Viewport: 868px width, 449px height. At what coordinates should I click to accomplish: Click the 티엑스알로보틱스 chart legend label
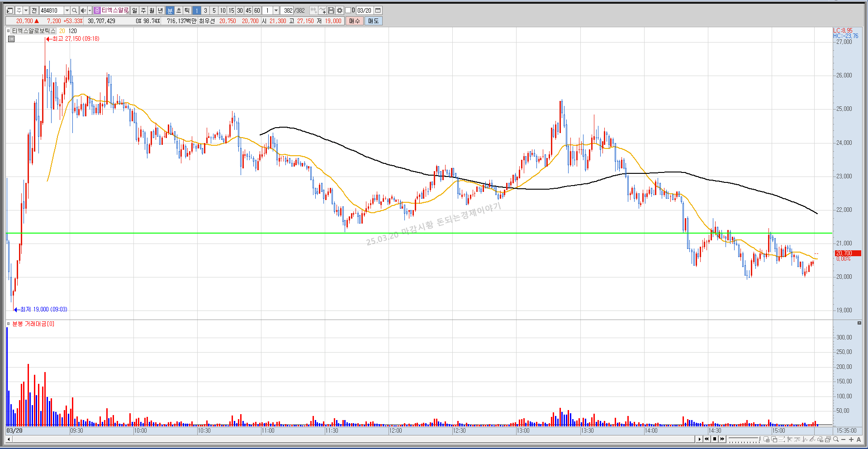click(x=33, y=31)
